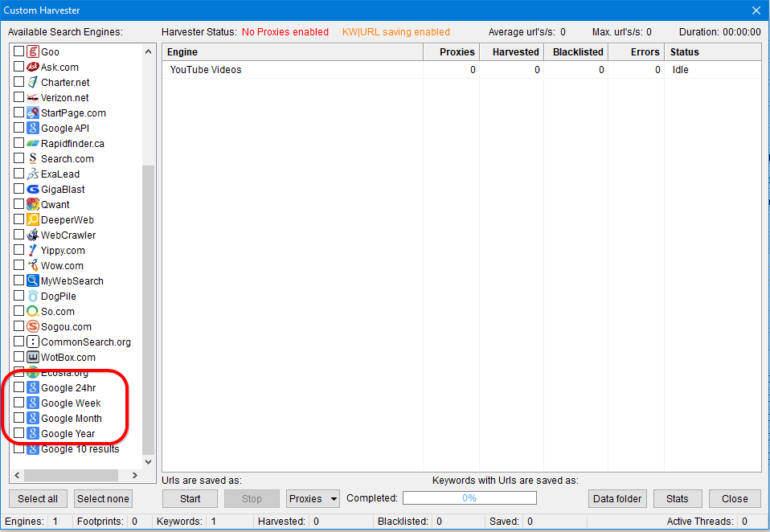
Task: Start the harvester
Action: click(190, 498)
